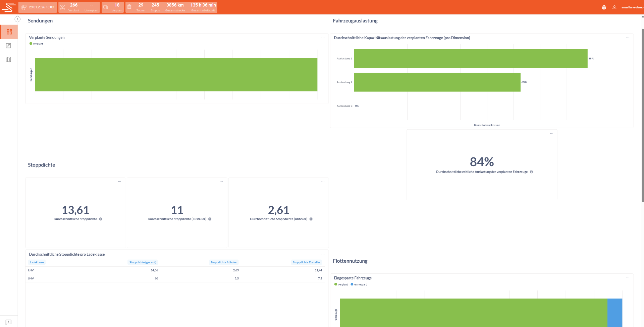Open options menu of Kapazitätsauslastung chart
The image size is (644, 327).
pos(628,38)
